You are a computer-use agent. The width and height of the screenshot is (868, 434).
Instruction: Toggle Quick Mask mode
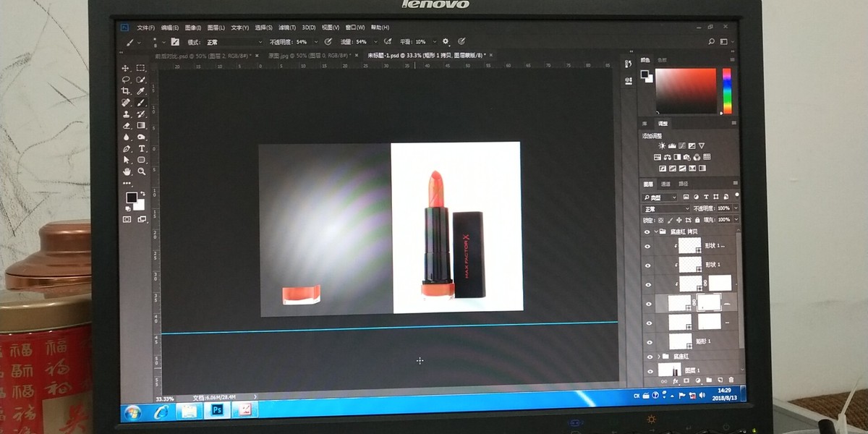127,218
